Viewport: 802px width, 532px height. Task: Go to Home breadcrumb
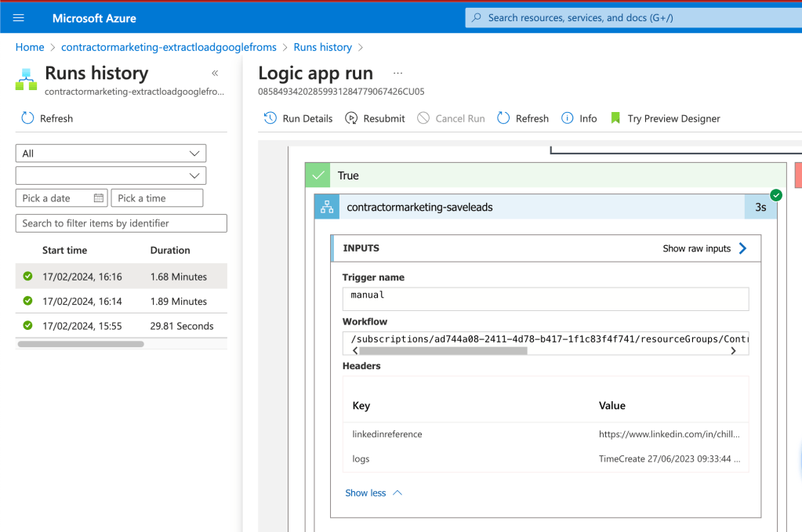pyautogui.click(x=30, y=47)
